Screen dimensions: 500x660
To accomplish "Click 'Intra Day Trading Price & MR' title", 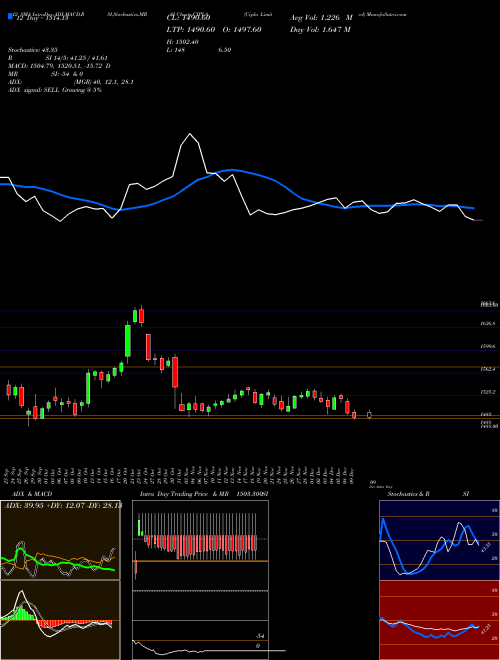I will click(186, 494).
